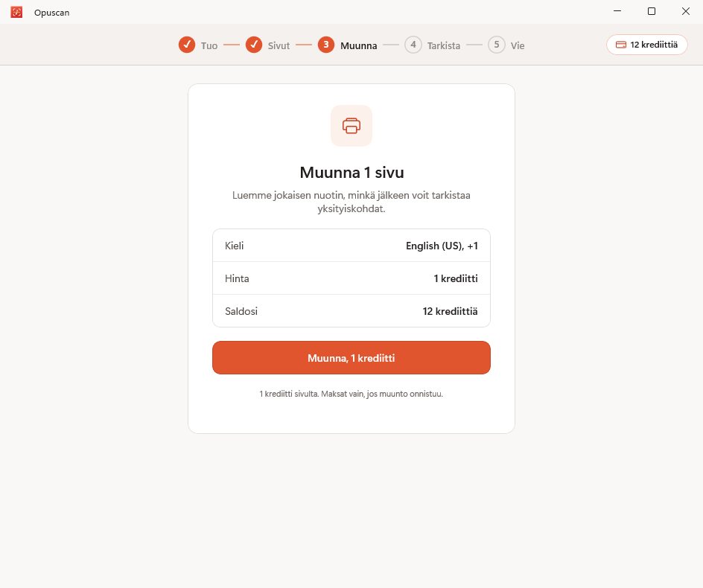Open the Vie step label
Image resolution: width=703 pixels, height=588 pixels.
tap(518, 45)
